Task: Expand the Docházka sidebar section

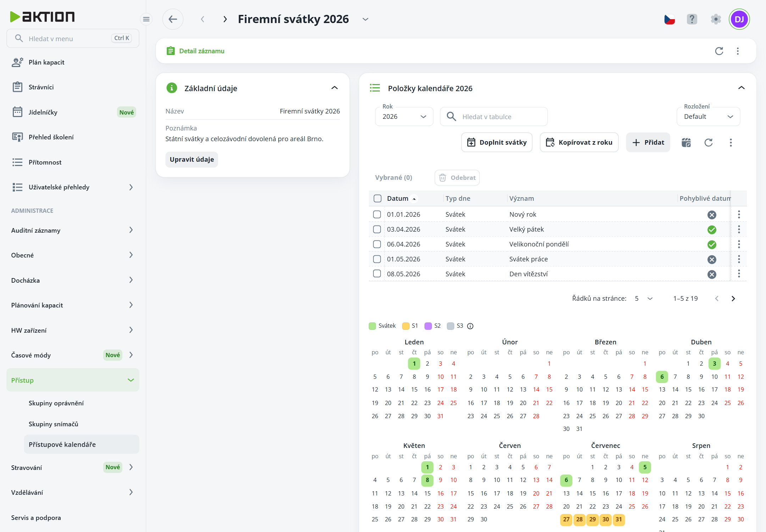Action: [73, 281]
